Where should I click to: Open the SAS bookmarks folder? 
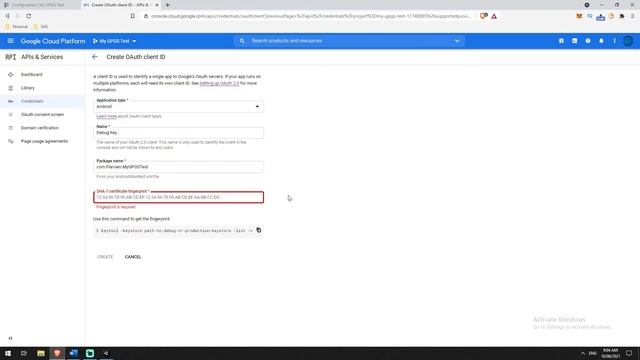[x=40, y=27]
